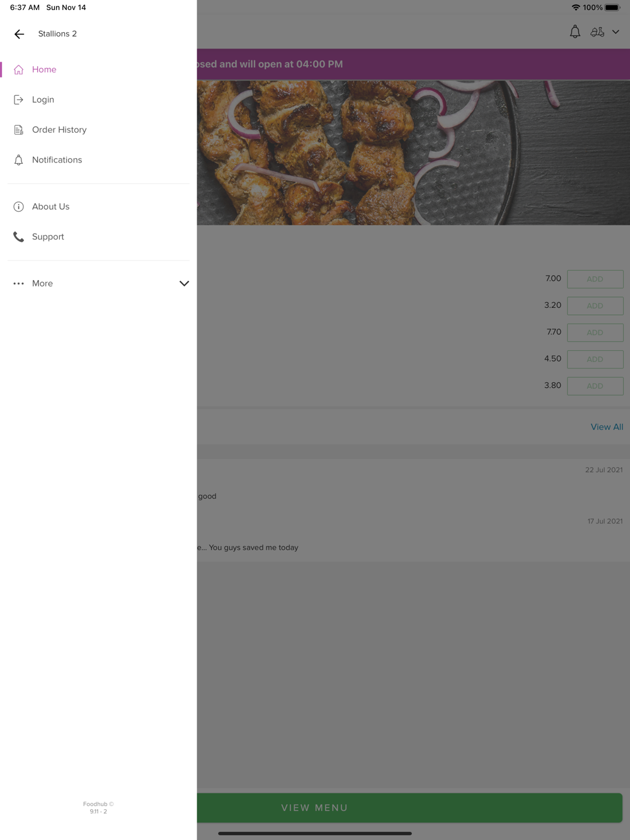Select the 22 Jul 2021 review date
The image size is (630, 840).
pos(604,470)
